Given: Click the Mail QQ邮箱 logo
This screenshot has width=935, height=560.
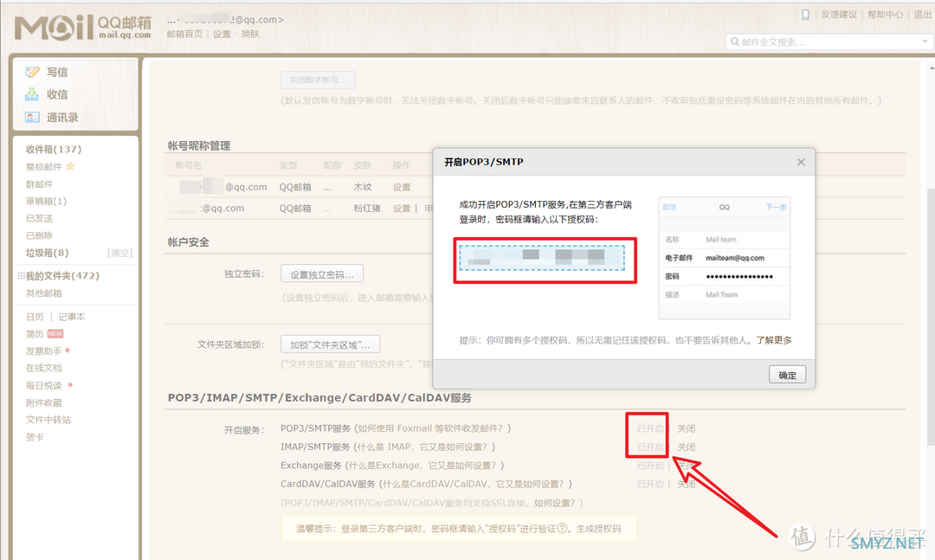Looking at the screenshot, I should tap(83, 28).
